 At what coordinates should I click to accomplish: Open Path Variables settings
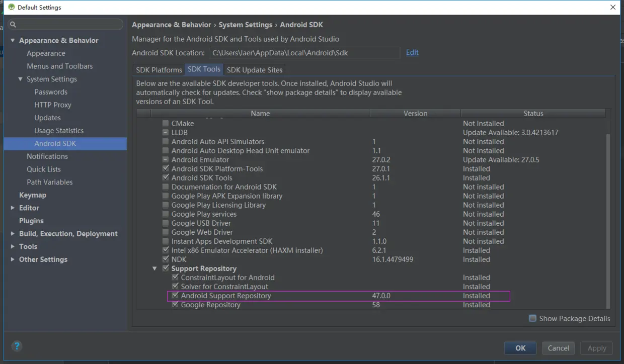(x=49, y=182)
